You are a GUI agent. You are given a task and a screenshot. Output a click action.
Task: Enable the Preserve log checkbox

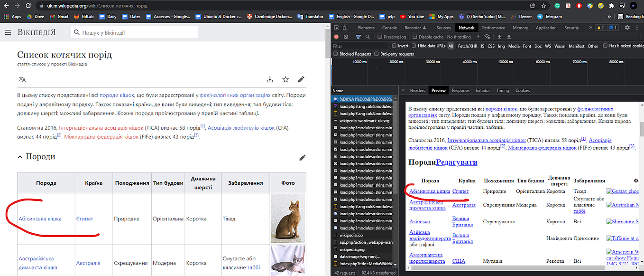point(380,37)
